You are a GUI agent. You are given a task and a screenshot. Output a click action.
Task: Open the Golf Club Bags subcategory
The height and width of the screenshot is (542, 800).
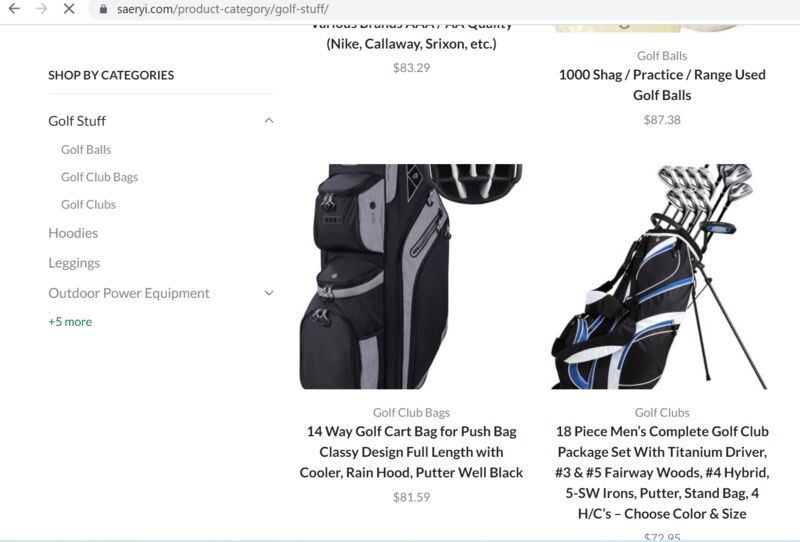click(x=99, y=177)
